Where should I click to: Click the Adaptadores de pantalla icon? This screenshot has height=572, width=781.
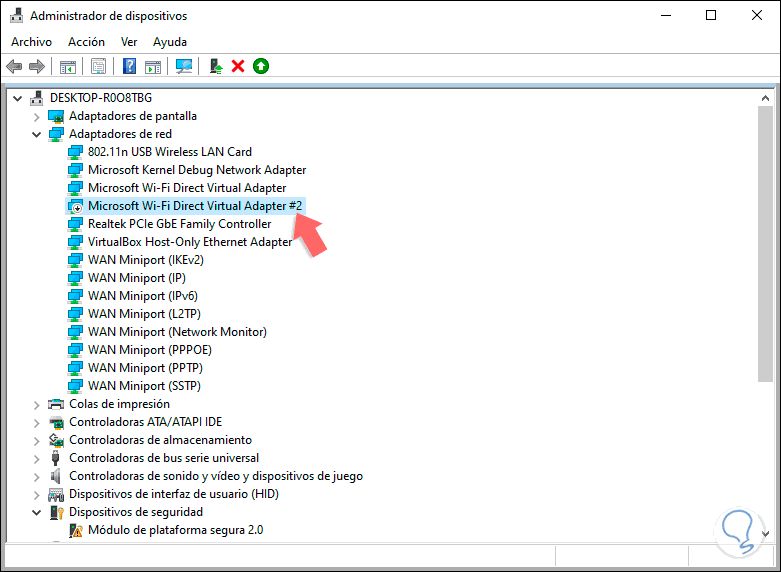coord(56,117)
